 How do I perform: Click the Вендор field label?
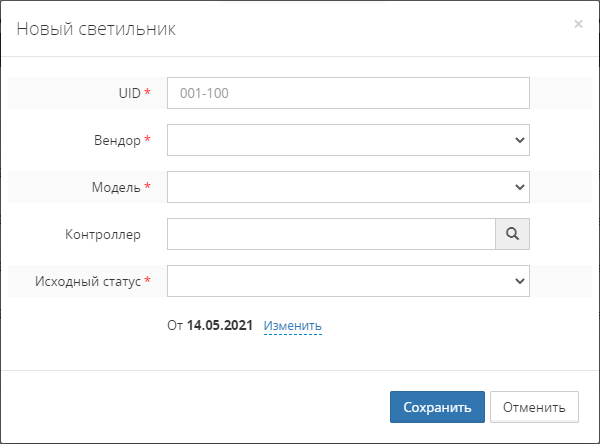click(x=116, y=140)
